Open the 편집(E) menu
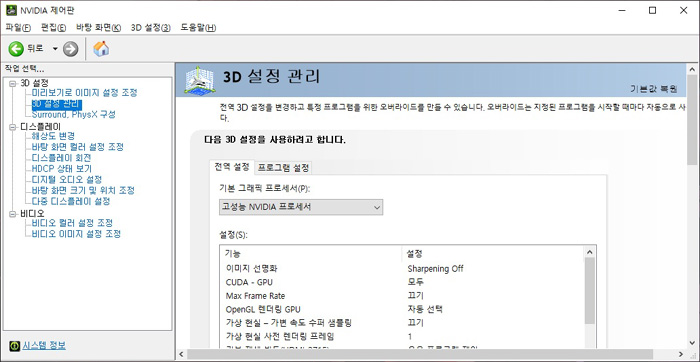 (54, 27)
